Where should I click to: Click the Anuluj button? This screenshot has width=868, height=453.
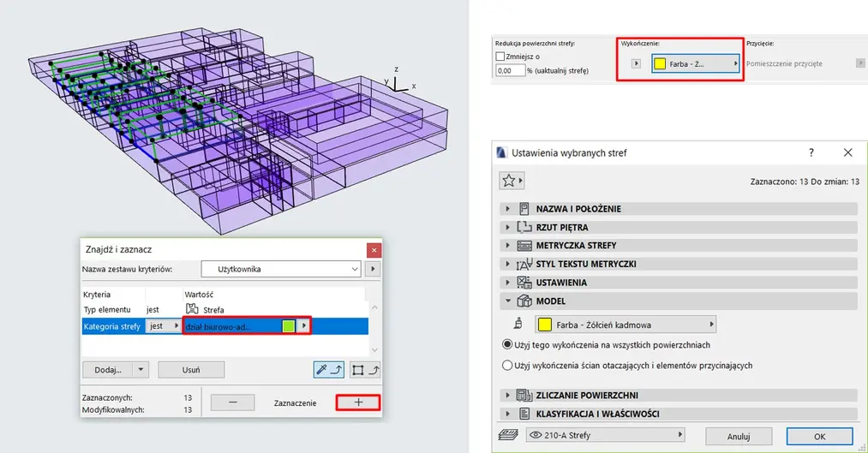[739, 437]
